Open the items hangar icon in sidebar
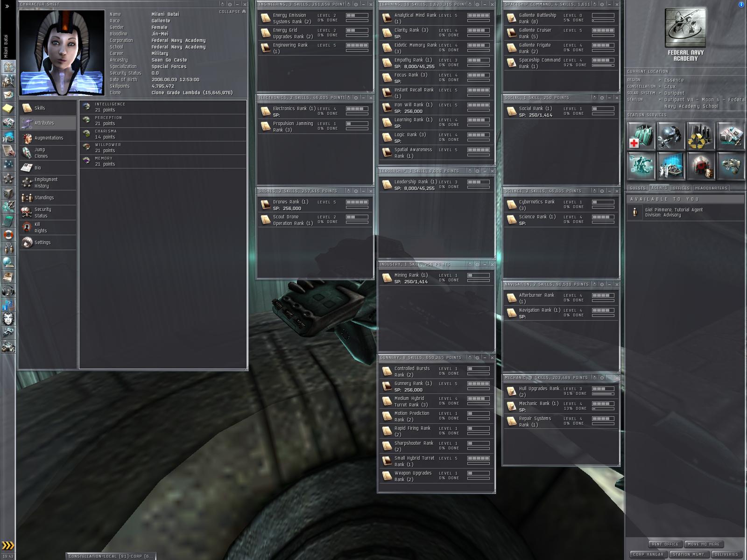This screenshot has width=747, height=560. pos(8,346)
